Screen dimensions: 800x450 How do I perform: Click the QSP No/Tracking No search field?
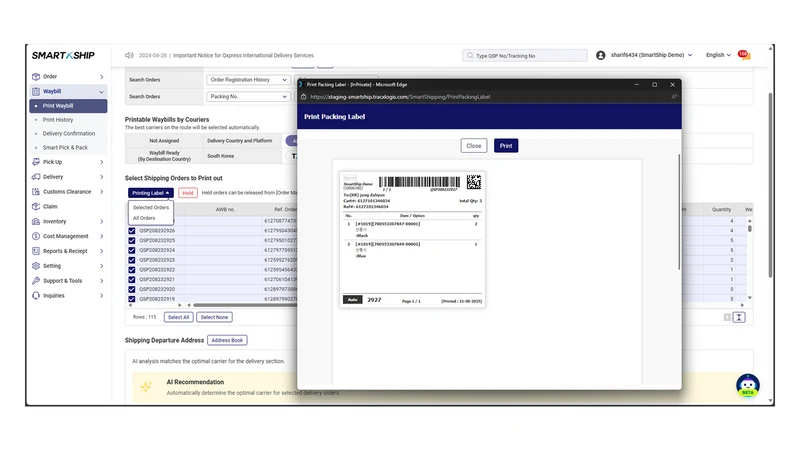[x=525, y=55]
